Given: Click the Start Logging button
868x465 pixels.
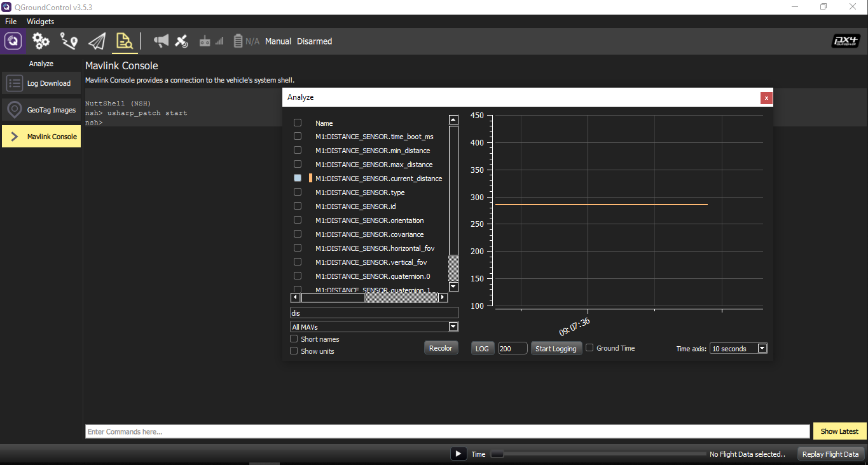Looking at the screenshot, I should [556, 348].
